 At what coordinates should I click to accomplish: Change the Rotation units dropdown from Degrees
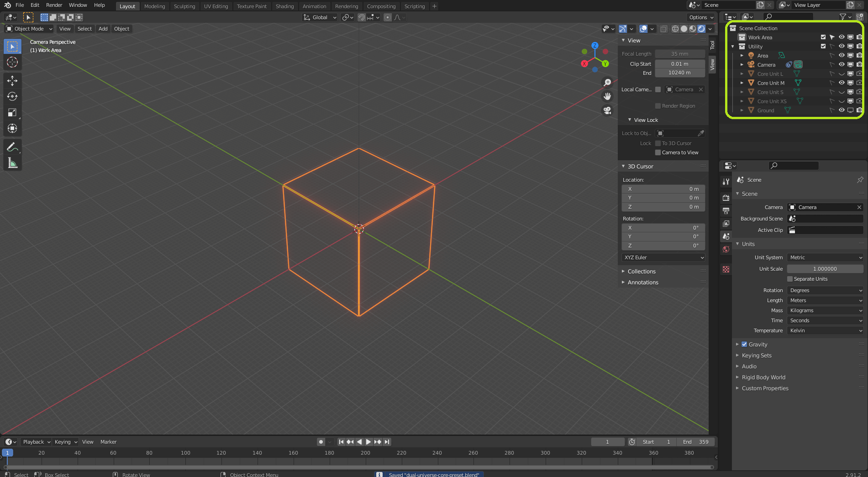tap(825, 290)
